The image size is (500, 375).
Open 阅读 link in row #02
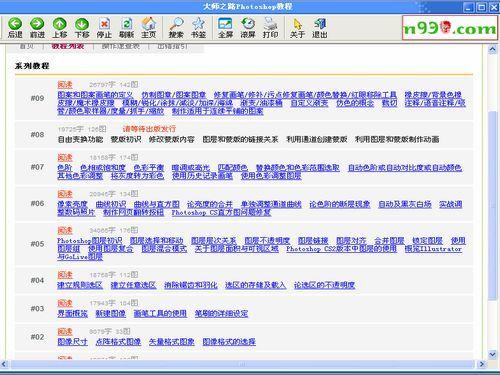click(65, 331)
